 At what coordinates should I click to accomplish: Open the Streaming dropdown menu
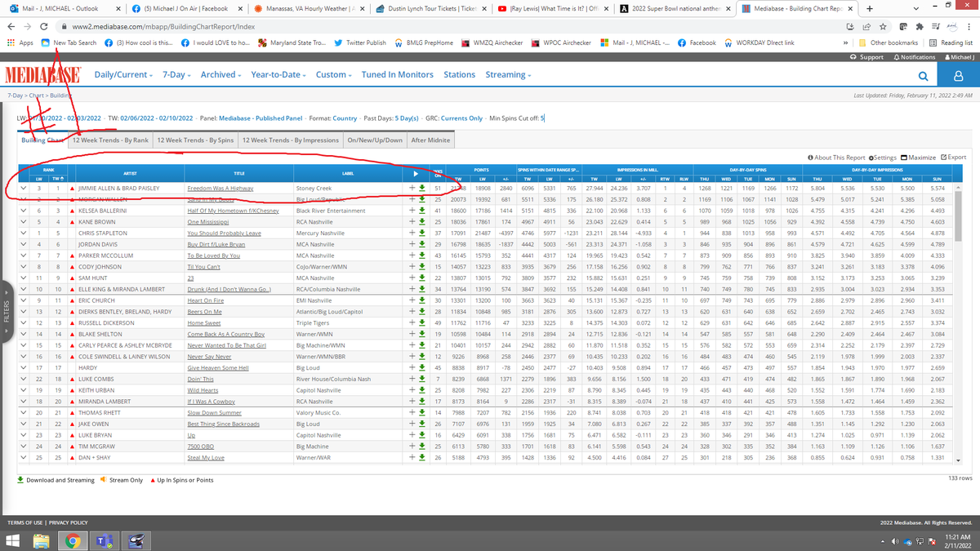tap(508, 75)
